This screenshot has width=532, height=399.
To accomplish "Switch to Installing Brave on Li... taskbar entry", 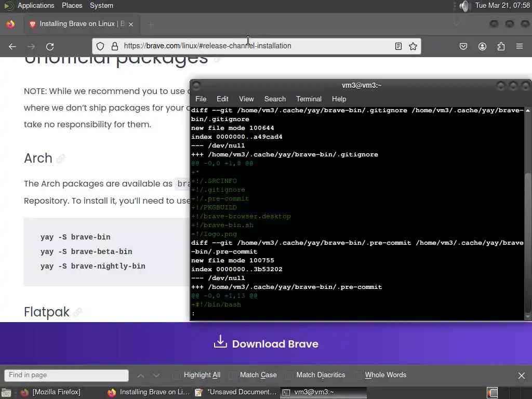I will tap(149, 392).
